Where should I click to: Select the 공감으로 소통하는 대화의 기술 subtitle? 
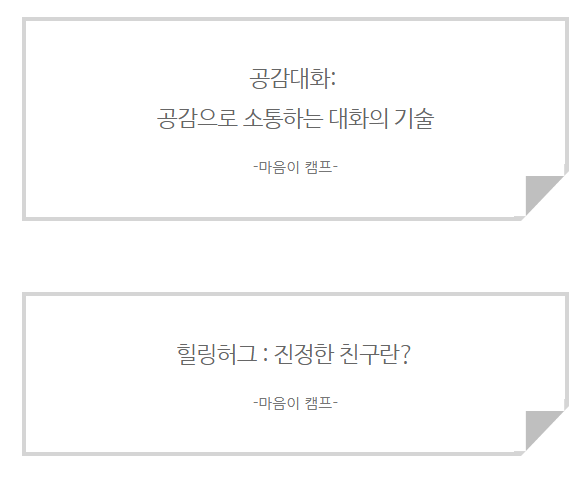tap(295, 118)
